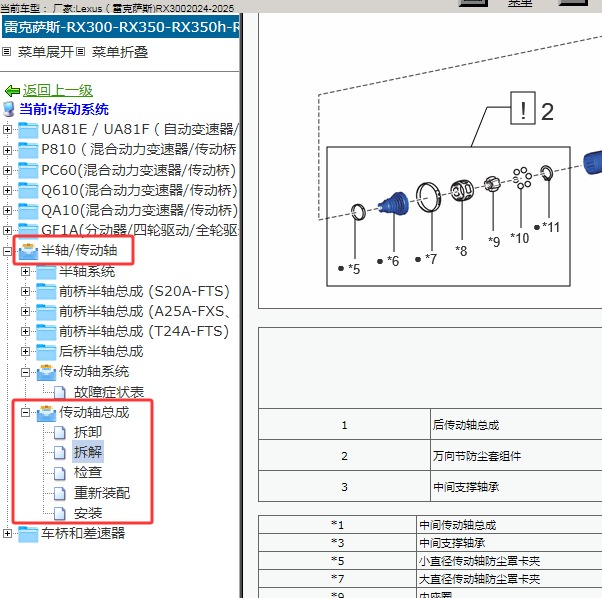Viewport: 602px width, 598px height.
Task: Click the 车桥和差速器 folder icon
Action: [28, 534]
